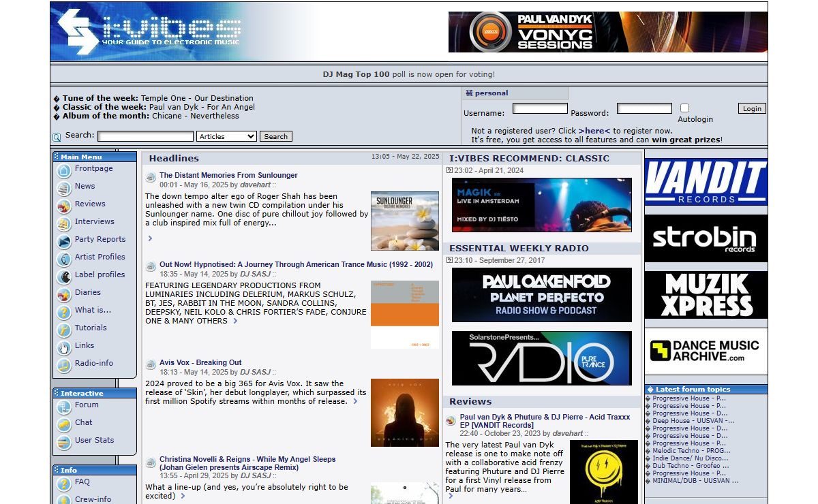Open the Deep House - UUSVAN forum topic
This screenshot has width=818, height=504.
(693, 421)
